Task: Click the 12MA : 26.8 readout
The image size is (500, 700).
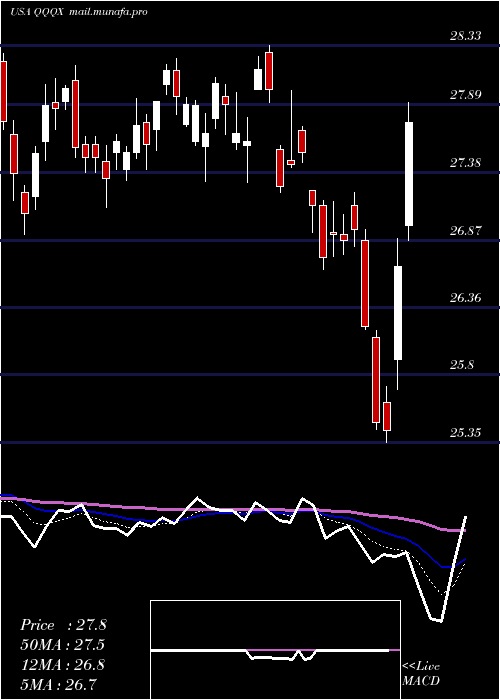Action: click(x=62, y=665)
